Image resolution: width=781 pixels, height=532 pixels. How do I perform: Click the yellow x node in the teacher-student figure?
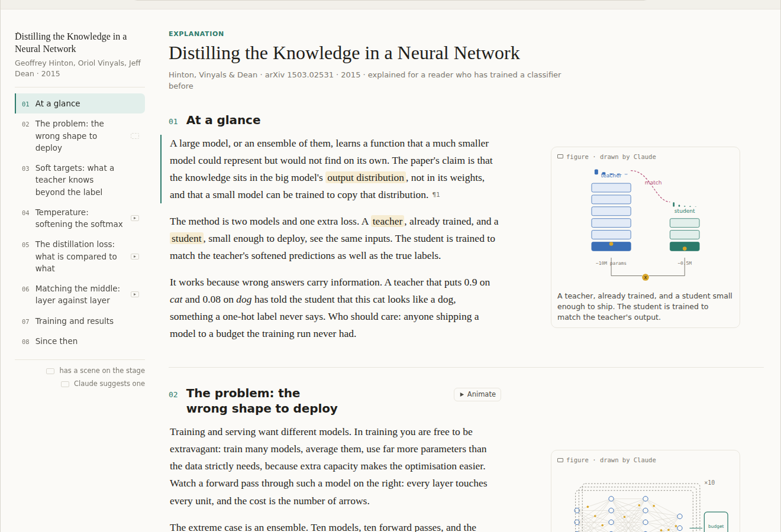click(646, 277)
